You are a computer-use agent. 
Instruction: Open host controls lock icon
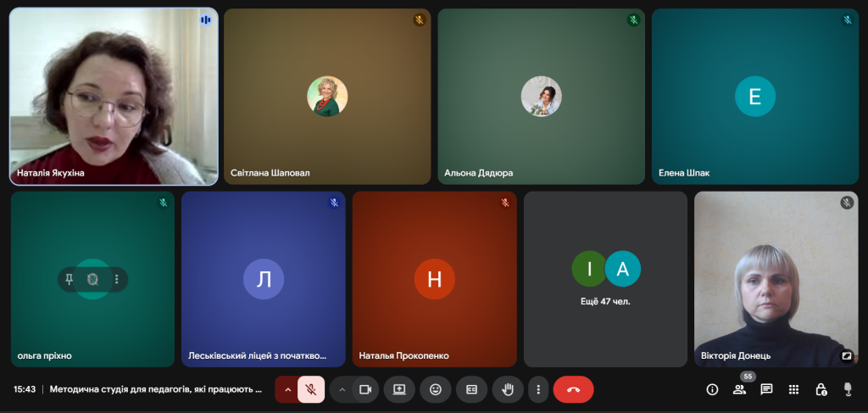tap(821, 389)
